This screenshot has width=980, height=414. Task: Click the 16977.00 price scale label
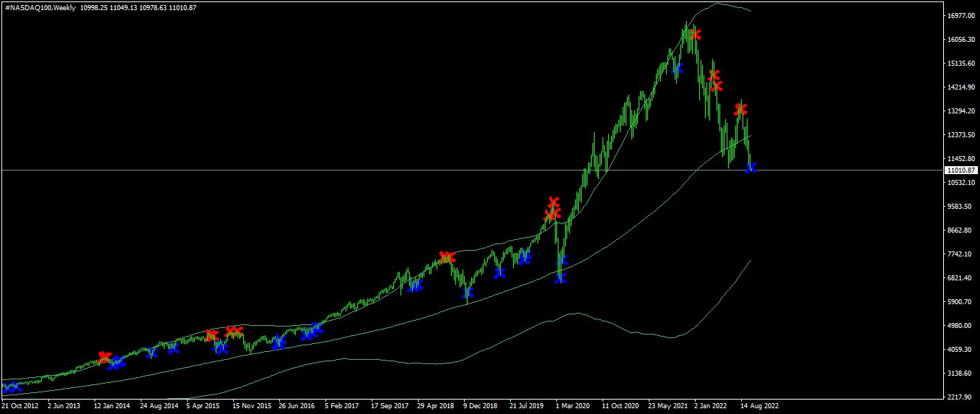point(962,16)
